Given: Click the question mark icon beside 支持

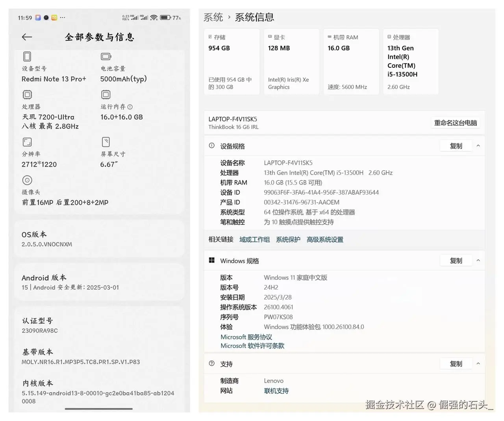Looking at the screenshot, I should tap(212, 363).
